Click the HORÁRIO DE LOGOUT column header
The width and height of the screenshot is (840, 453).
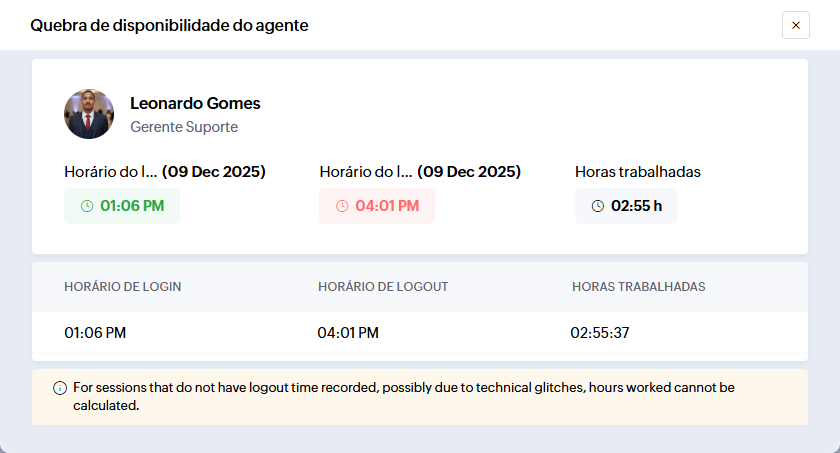pos(383,287)
